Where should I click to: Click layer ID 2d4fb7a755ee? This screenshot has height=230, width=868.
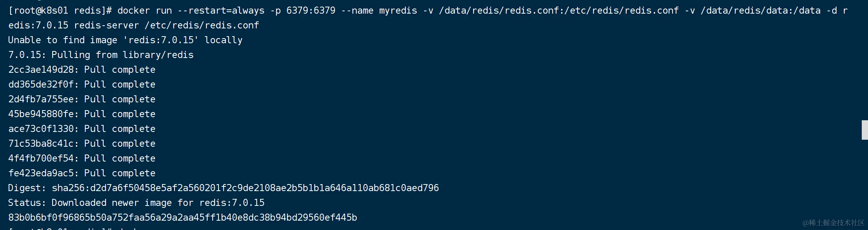[41, 99]
